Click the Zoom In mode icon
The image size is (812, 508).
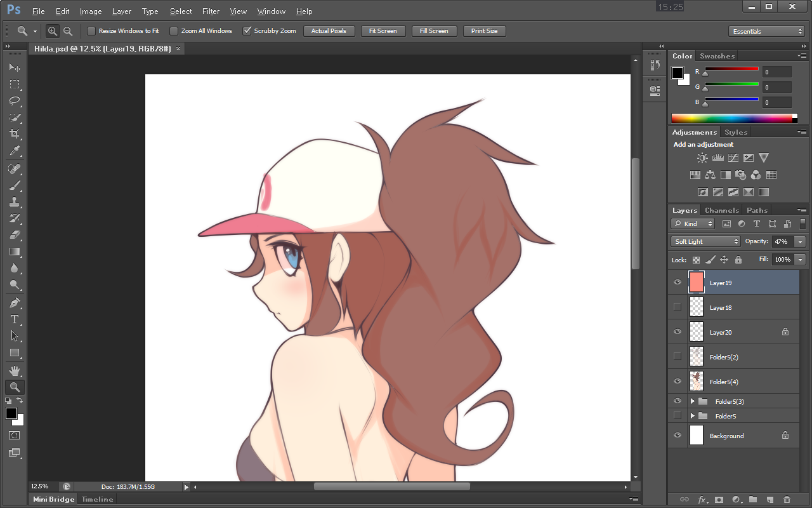coord(53,30)
